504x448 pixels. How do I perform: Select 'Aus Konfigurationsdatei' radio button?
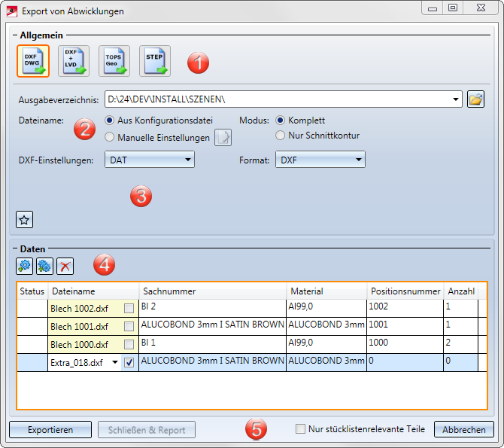111,120
